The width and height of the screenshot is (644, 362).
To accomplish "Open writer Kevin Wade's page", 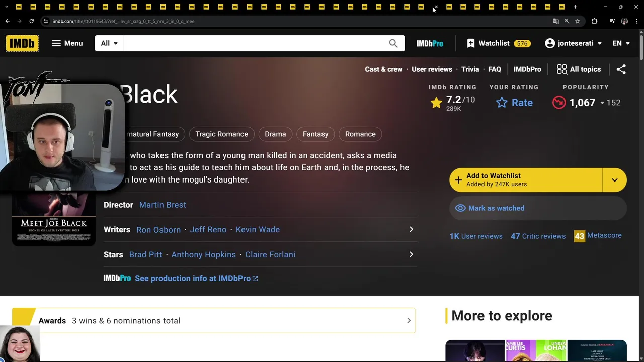I will [x=258, y=230].
